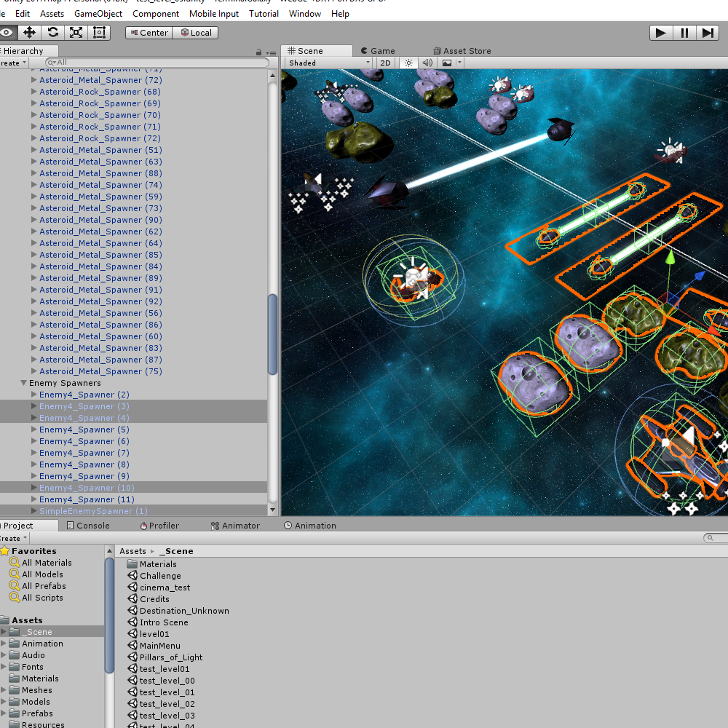The height and width of the screenshot is (728, 728).
Task: Select the Move tool in toolbar
Action: click(x=29, y=33)
